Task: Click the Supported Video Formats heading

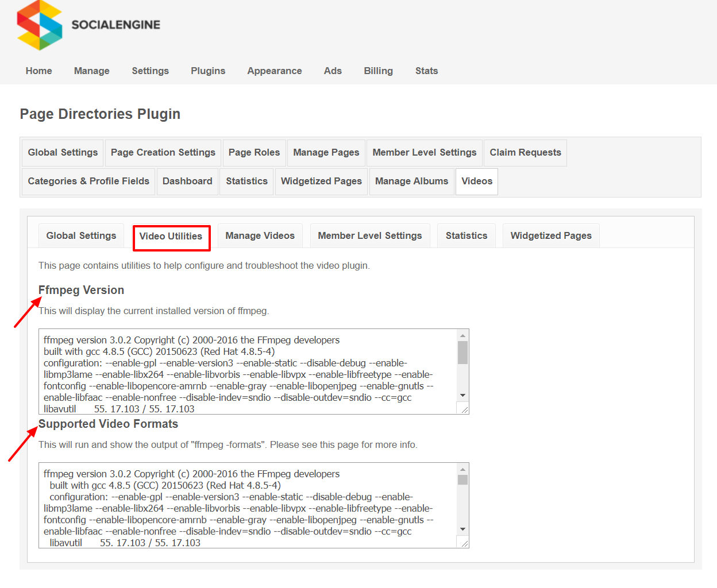Action: coord(108,424)
